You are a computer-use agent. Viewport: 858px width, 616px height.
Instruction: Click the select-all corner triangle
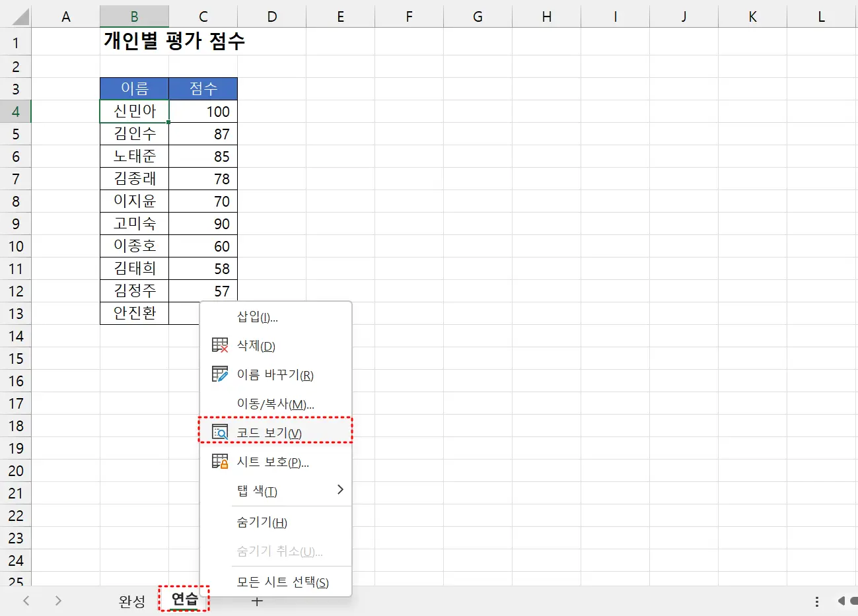20,17
